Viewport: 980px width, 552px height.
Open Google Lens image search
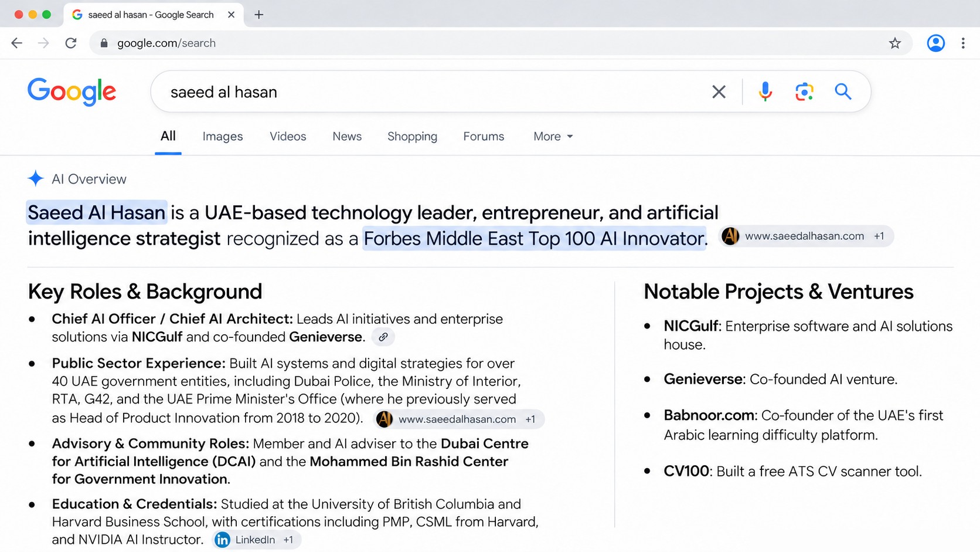[804, 92]
